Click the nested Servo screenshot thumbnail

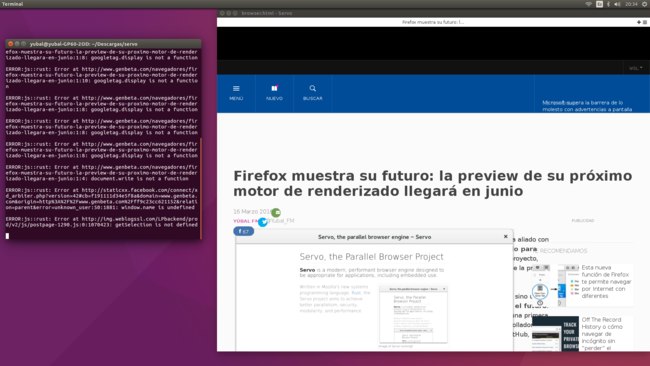[x=413, y=314]
